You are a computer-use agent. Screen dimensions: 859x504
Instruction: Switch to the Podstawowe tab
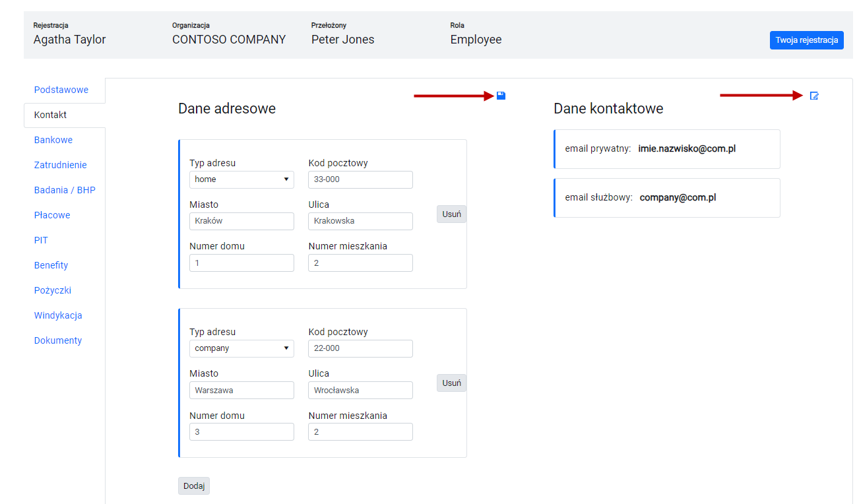point(61,90)
